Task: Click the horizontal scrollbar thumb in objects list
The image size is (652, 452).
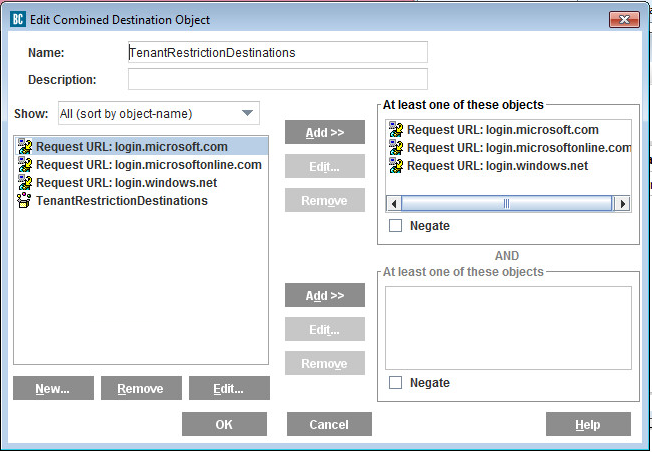Action: 506,204
